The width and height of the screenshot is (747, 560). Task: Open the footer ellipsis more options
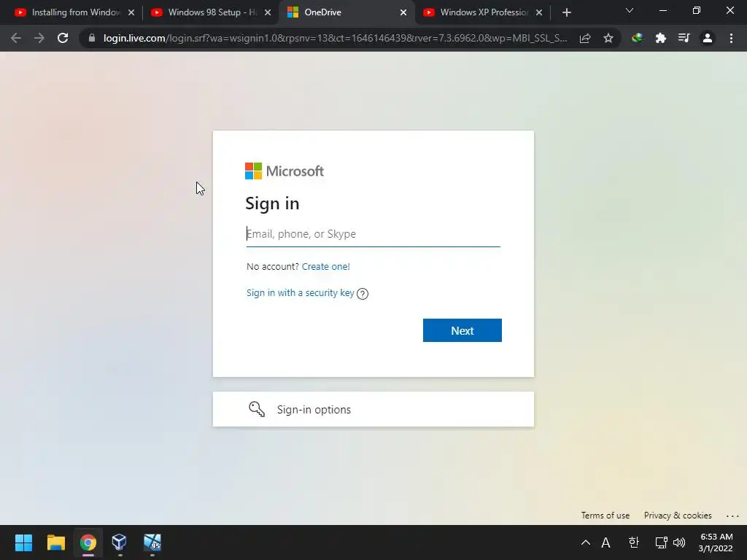pyautogui.click(x=732, y=516)
